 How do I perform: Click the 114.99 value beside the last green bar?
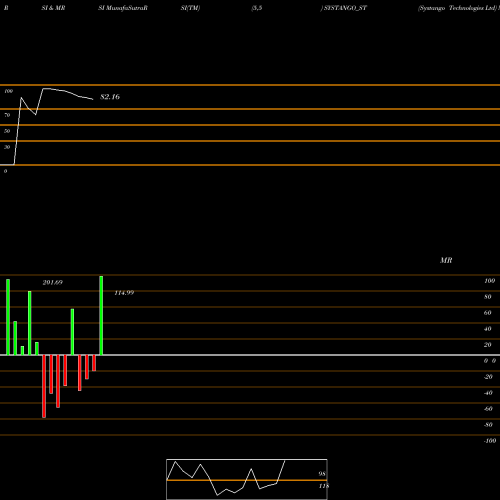(x=124, y=293)
